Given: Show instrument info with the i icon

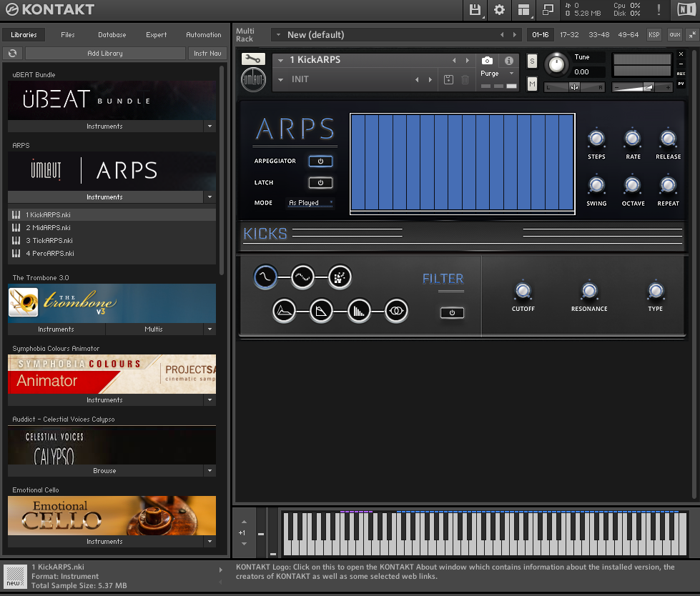Looking at the screenshot, I should click(x=509, y=60).
